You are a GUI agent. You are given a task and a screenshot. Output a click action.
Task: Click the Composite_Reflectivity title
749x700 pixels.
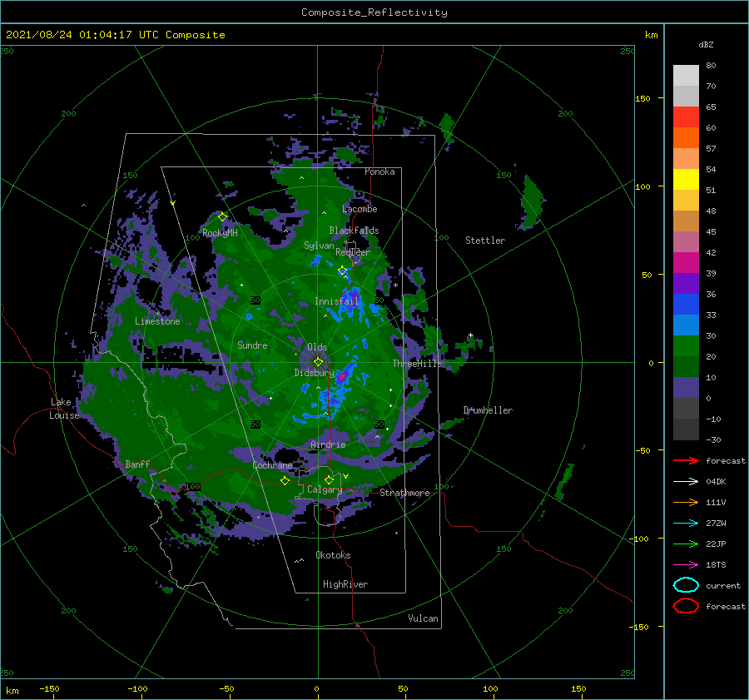pyautogui.click(x=374, y=12)
